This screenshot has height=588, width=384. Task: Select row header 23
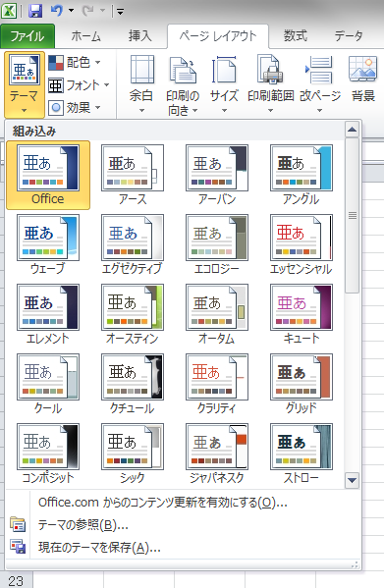coord(16,580)
